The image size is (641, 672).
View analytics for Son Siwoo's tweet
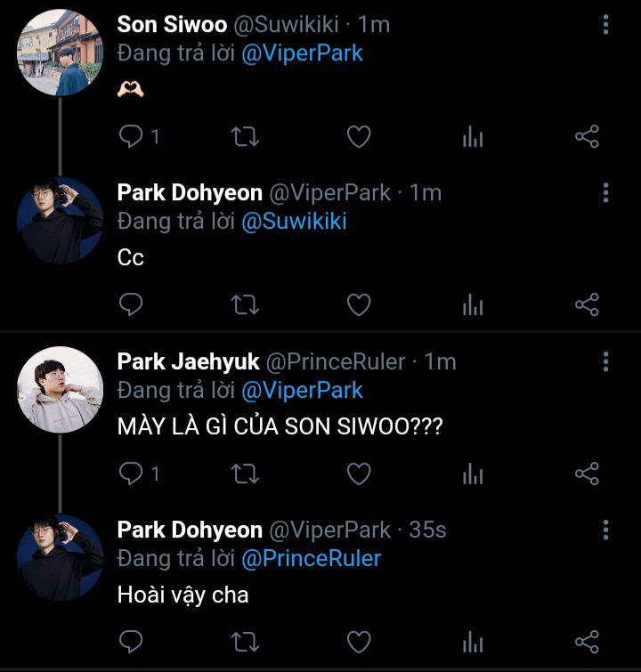tap(473, 136)
